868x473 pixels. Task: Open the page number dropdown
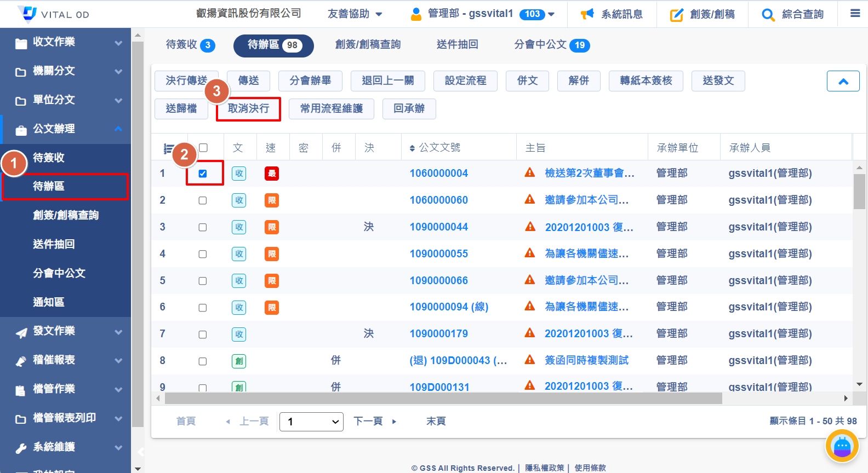click(x=311, y=422)
